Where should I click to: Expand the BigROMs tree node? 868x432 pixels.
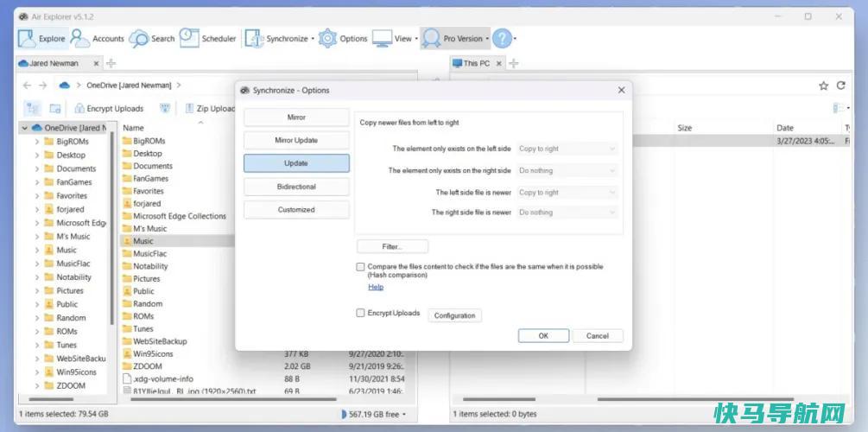coord(37,141)
